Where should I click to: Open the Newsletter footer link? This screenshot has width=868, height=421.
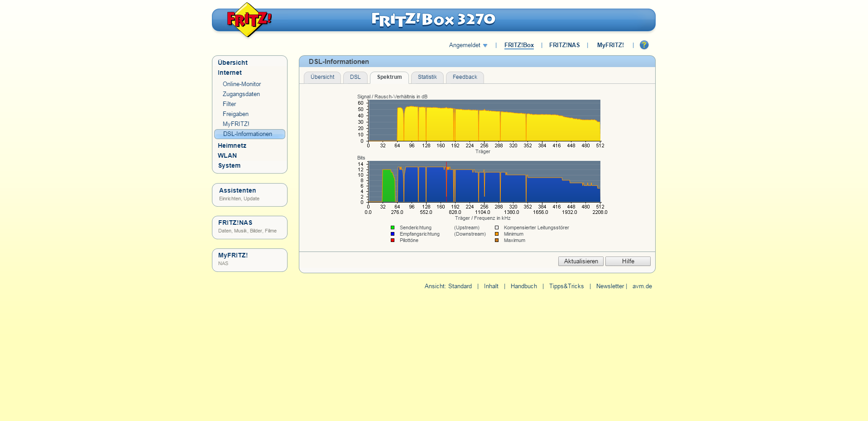click(610, 286)
